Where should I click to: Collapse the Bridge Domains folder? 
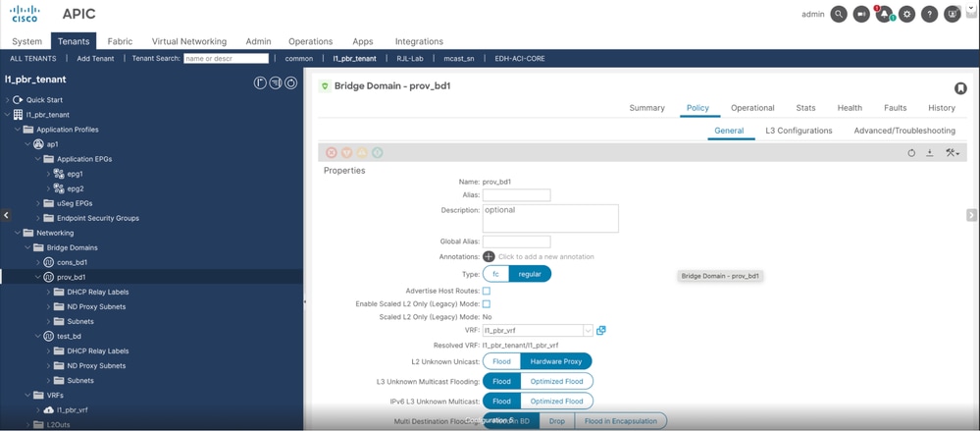pos(27,247)
